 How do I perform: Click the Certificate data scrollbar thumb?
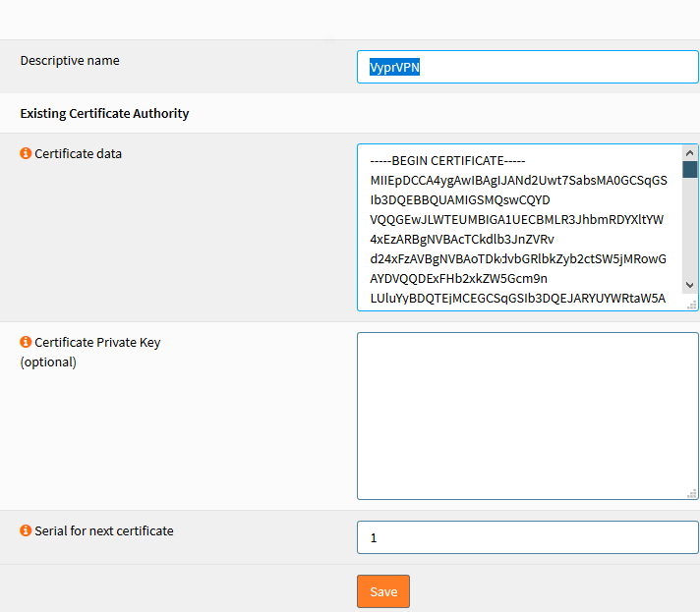pos(690,169)
